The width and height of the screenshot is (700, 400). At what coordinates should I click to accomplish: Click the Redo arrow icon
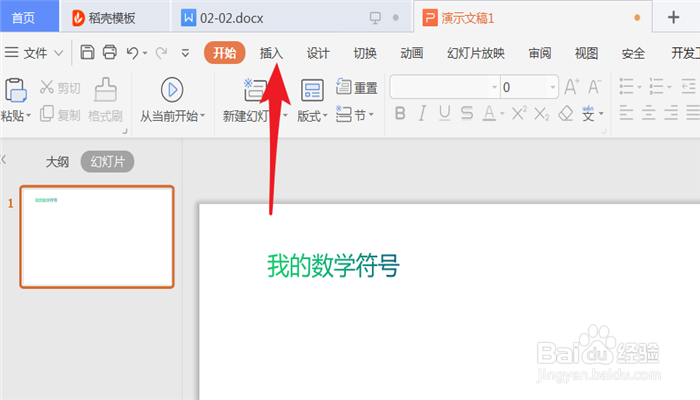[161, 53]
